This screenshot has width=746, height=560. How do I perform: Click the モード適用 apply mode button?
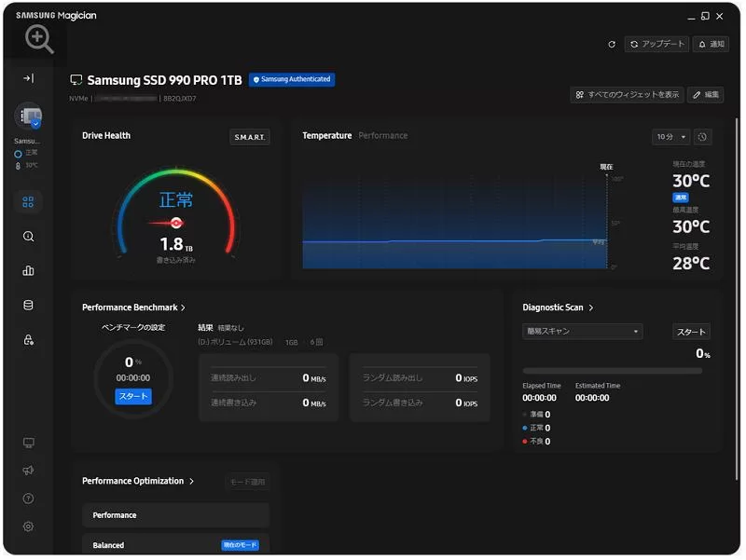point(247,482)
